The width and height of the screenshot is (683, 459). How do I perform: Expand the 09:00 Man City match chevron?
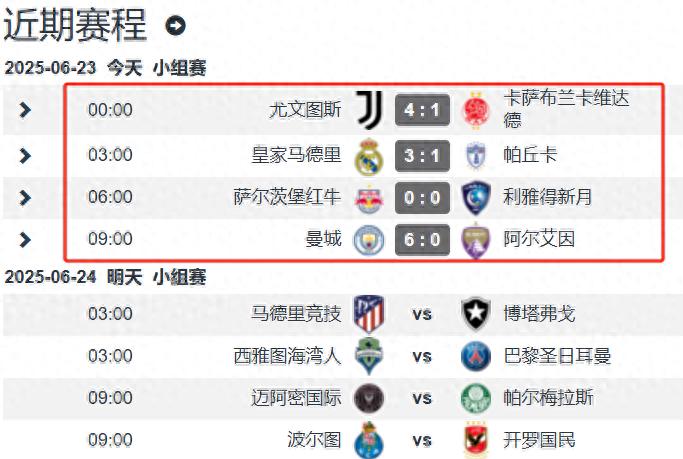[25, 240]
